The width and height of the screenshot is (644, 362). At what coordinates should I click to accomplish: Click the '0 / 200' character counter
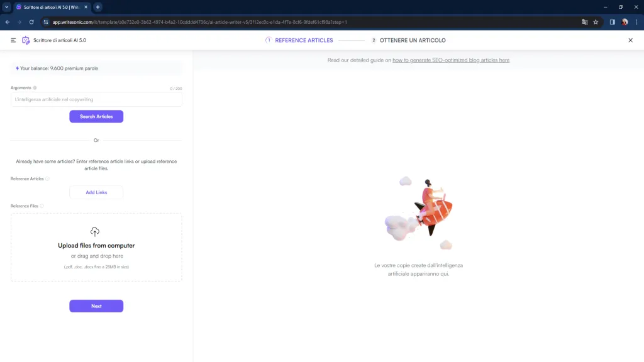(176, 89)
